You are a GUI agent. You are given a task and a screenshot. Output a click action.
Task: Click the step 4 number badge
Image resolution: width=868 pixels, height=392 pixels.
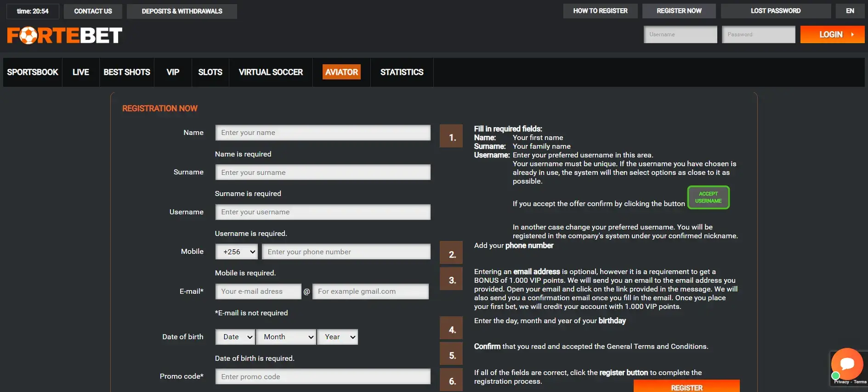(451, 329)
